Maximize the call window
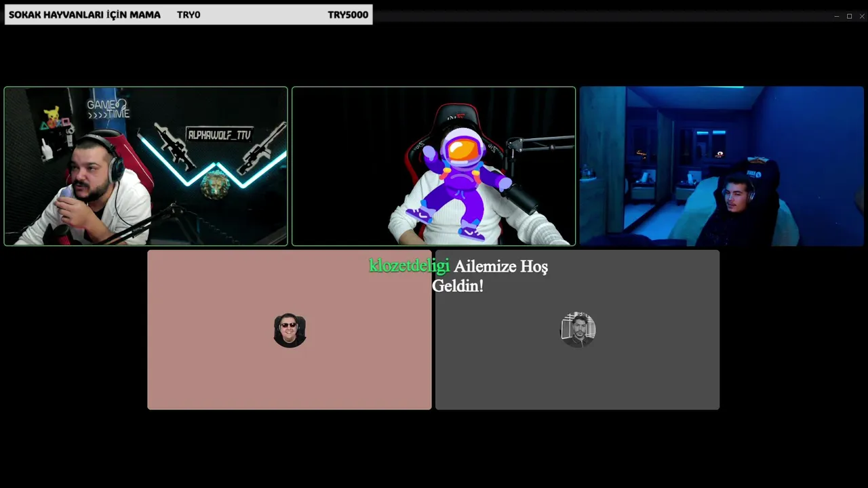This screenshot has width=868, height=488. [849, 16]
